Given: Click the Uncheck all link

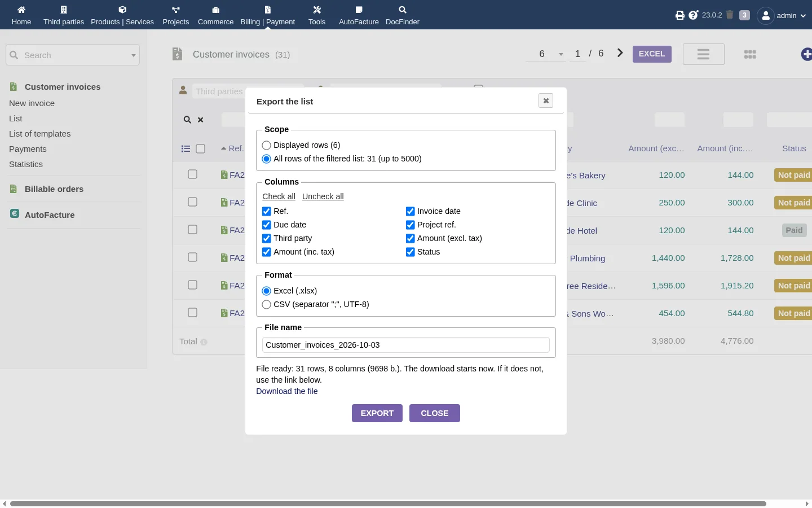Looking at the screenshot, I should pos(323,196).
